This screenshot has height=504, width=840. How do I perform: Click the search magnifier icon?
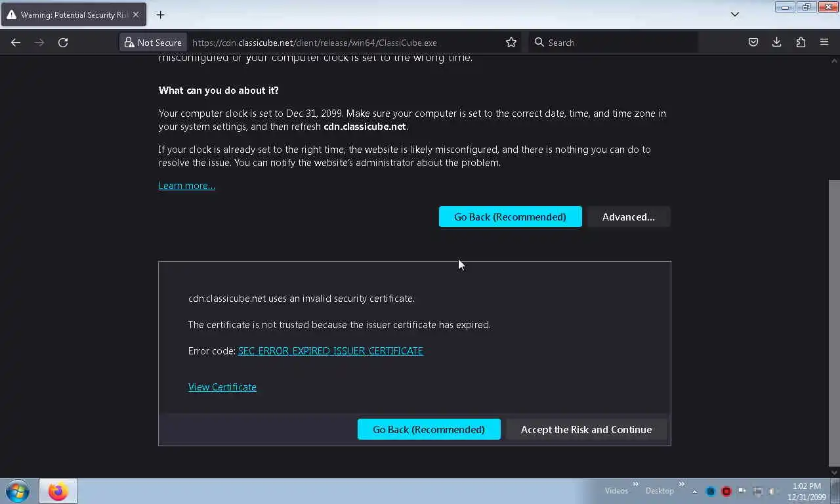pyautogui.click(x=539, y=42)
